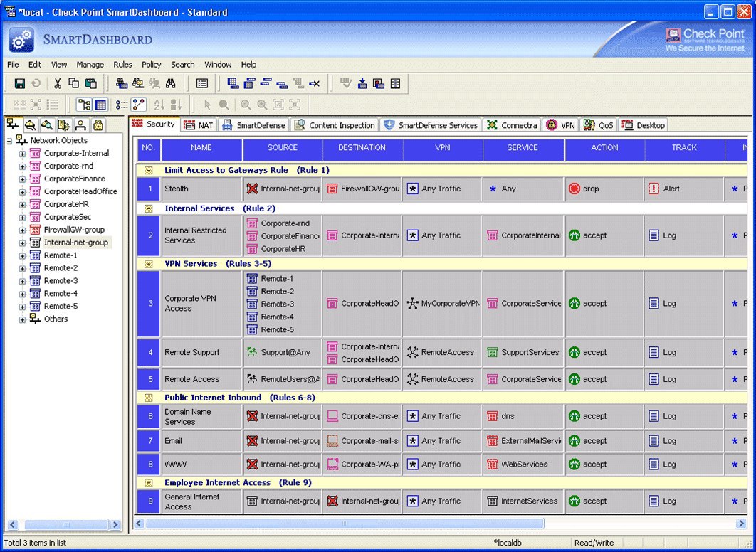The height and width of the screenshot is (552, 756).
Task: Toggle the connected nodes topology button
Action: point(138,105)
